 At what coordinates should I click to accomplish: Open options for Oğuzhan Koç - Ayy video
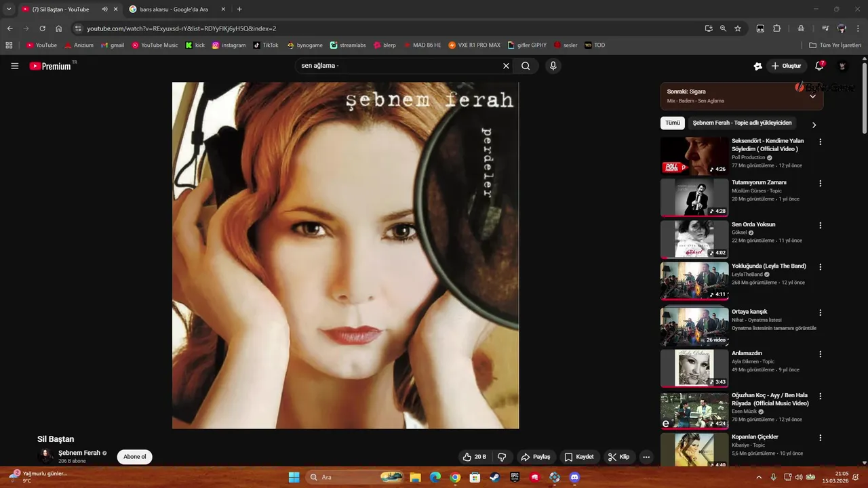point(820,396)
